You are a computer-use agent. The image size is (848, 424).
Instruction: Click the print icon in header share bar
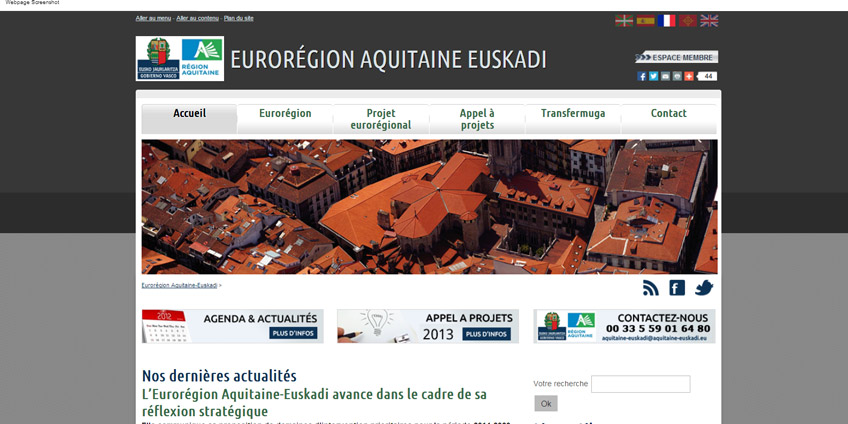[677, 76]
